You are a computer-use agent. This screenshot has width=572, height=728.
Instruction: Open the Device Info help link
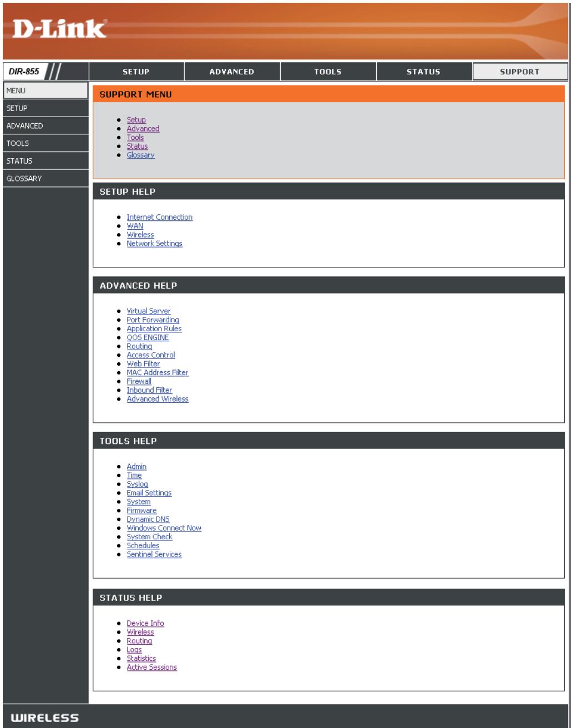[145, 623]
